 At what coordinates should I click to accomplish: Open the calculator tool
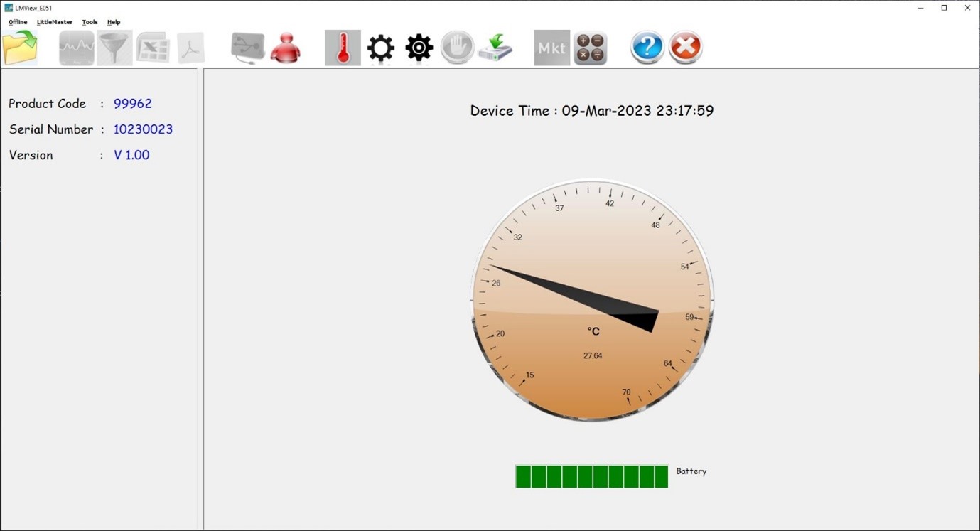pos(590,47)
